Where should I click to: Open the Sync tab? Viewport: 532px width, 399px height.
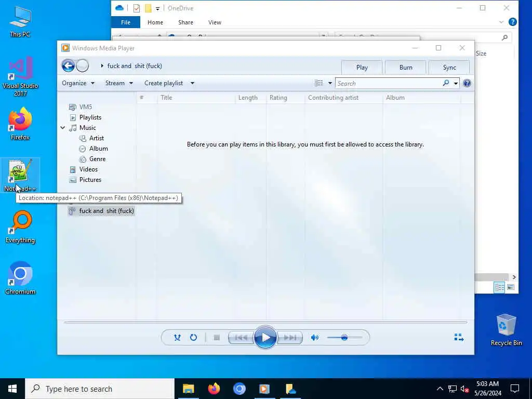point(449,68)
